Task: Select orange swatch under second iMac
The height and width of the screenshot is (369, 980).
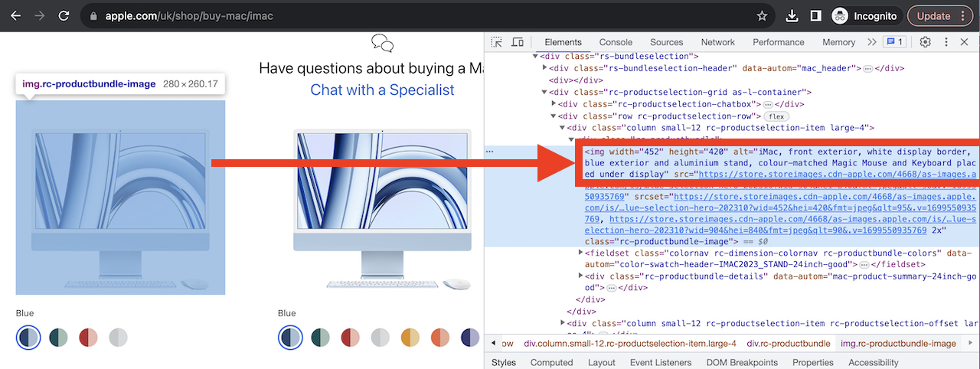Action: pos(440,338)
